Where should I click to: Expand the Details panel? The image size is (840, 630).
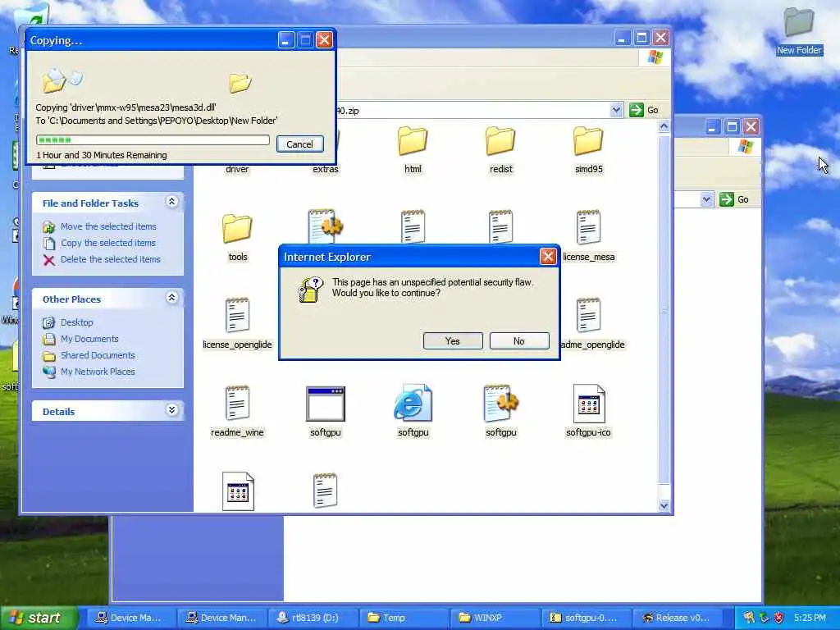tap(171, 410)
